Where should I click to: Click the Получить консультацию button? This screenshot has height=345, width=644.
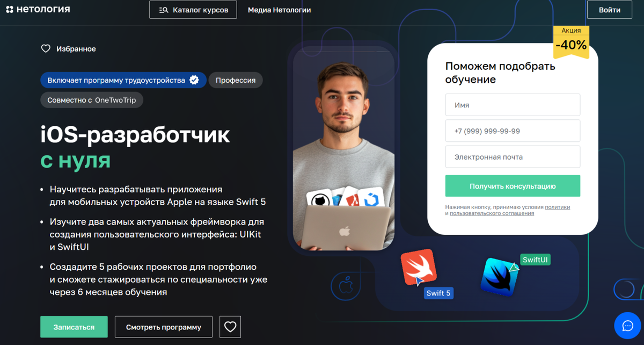[513, 186]
